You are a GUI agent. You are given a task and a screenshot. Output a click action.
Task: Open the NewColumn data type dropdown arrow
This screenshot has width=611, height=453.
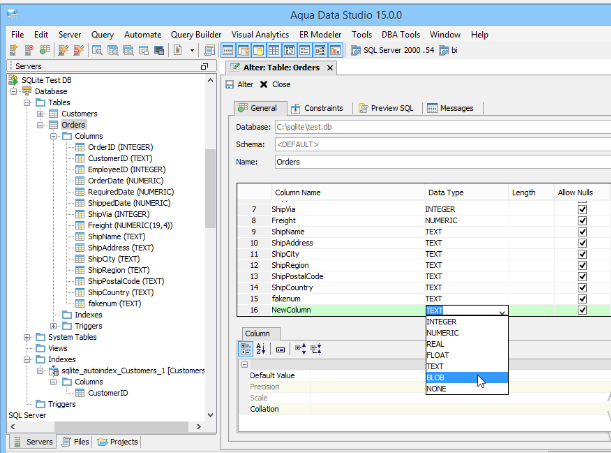pyautogui.click(x=502, y=311)
